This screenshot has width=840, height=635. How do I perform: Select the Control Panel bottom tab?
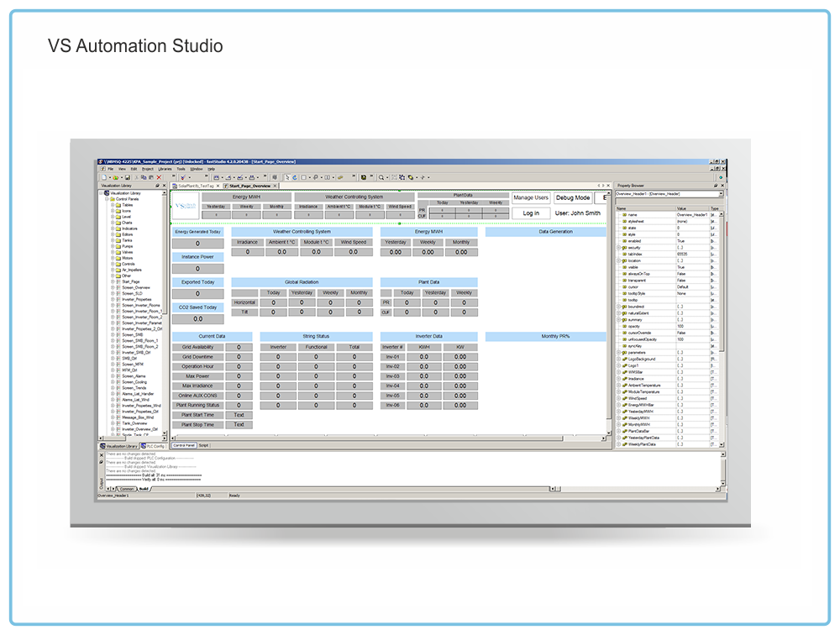184,445
